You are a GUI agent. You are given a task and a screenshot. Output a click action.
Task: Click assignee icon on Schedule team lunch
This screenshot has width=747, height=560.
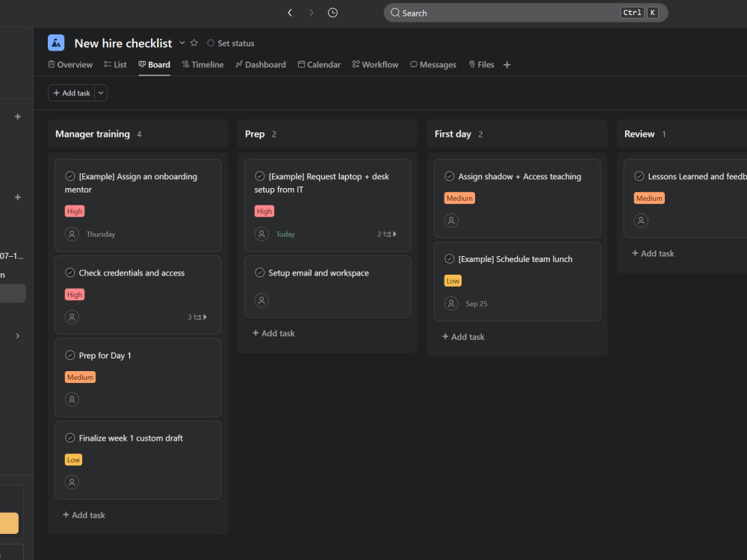[x=451, y=303]
